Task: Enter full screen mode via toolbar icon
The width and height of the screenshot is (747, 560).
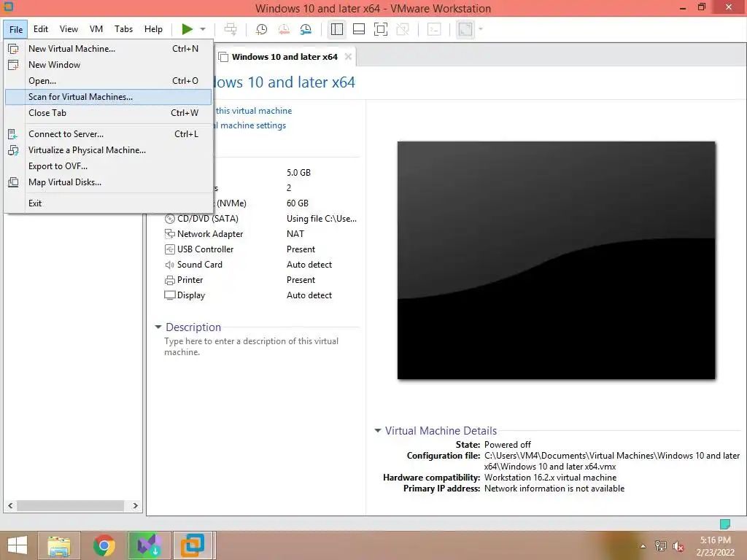Action: click(381, 29)
